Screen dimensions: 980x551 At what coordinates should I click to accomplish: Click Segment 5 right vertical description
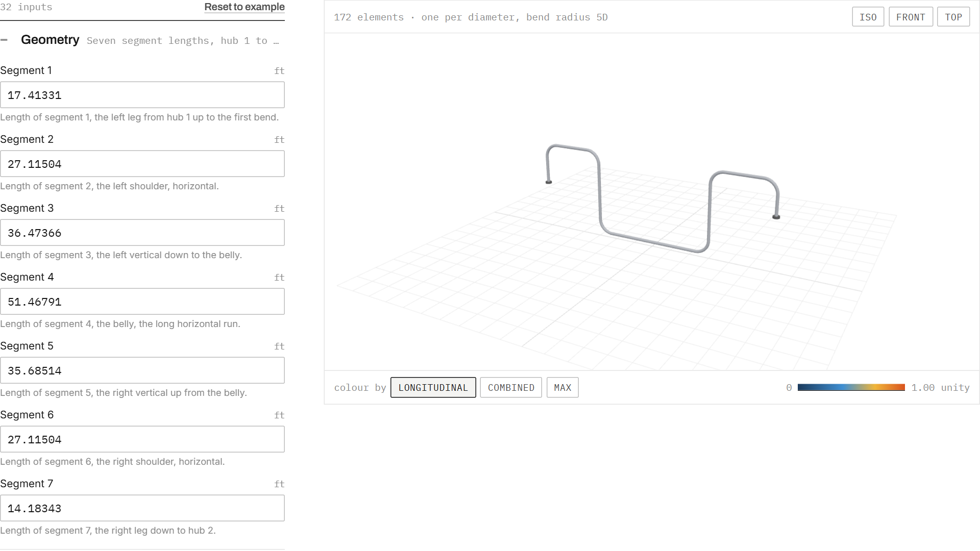point(124,392)
